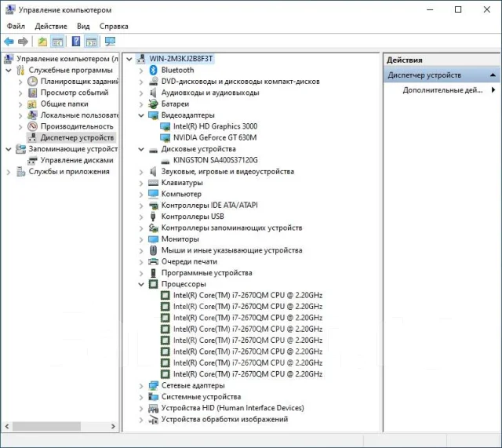This screenshot has width=502, height=448.
Task: Click the Мониторы monitor icon
Action: pyautogui.click(x=154, y=239)
